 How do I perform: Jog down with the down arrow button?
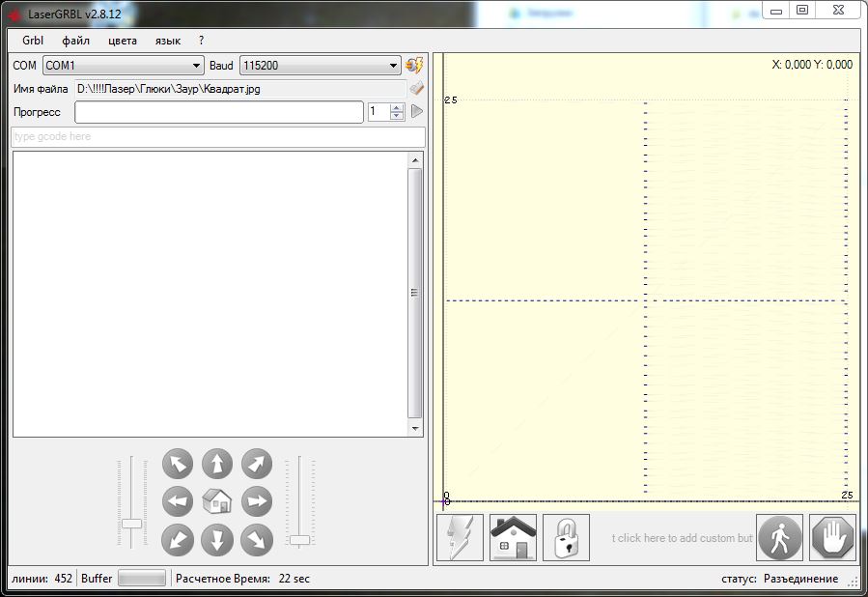click(x=217, y=540)
